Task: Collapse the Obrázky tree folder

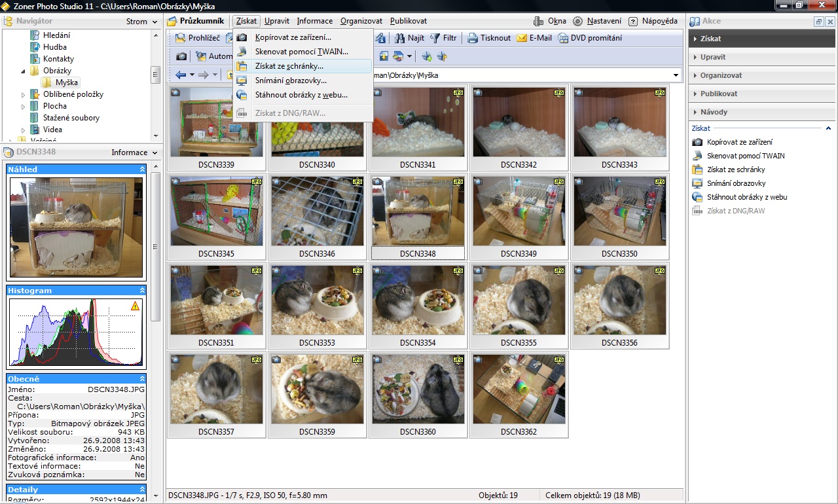Action: tap(24, 71)
